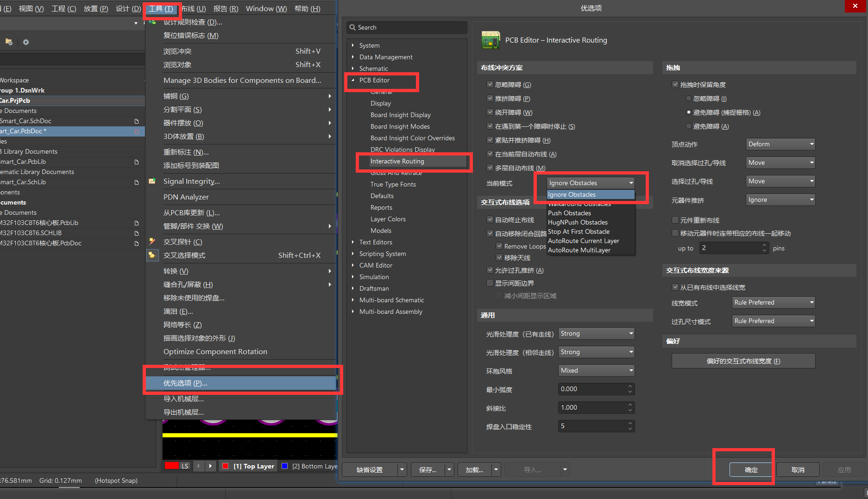868x499 pixels.
Task: Toggle the 忽略障碍 (G) checkbox
Action: 490,84
